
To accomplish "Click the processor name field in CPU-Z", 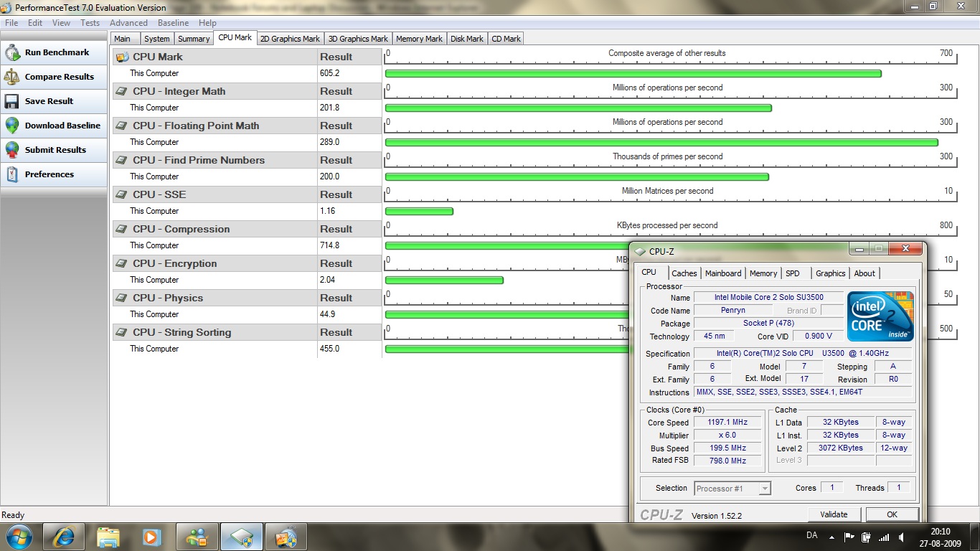I will click(768, 297).
